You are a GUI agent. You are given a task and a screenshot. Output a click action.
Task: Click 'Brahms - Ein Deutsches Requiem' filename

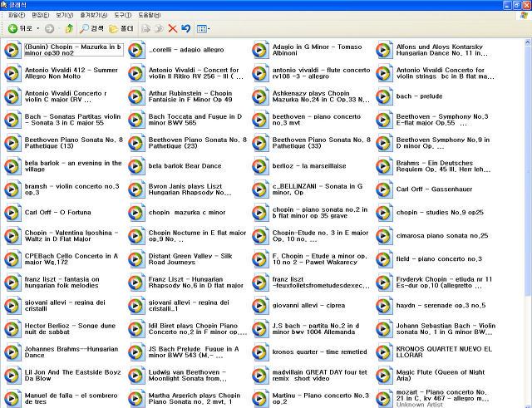click(443, 166)
